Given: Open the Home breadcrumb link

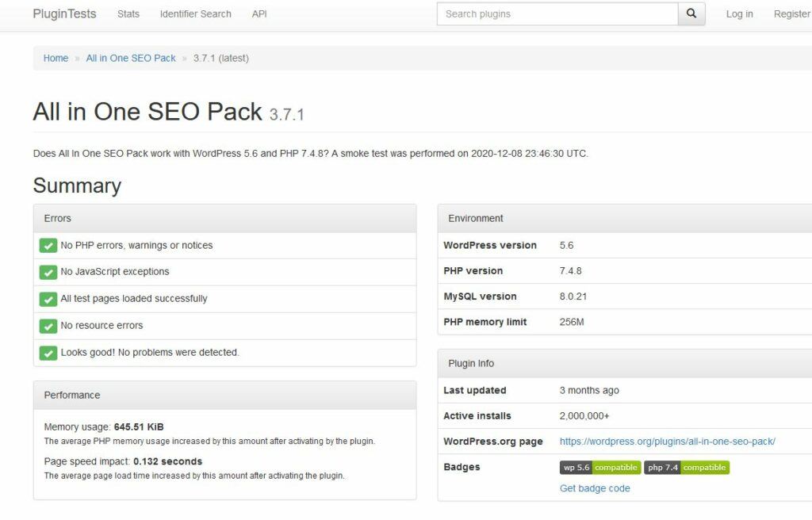Looking at the screenshot, I should (x=56, y=58).
